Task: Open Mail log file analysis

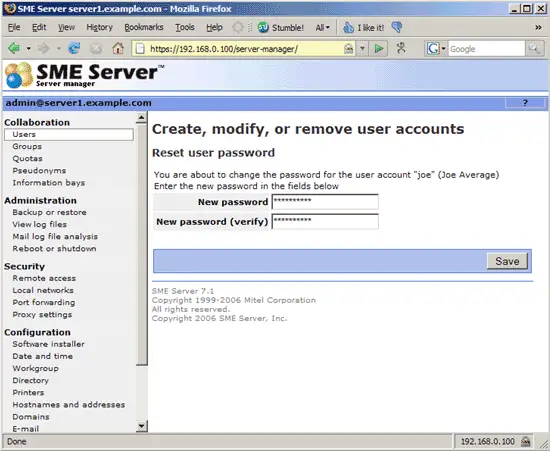Action: (55, 236)
